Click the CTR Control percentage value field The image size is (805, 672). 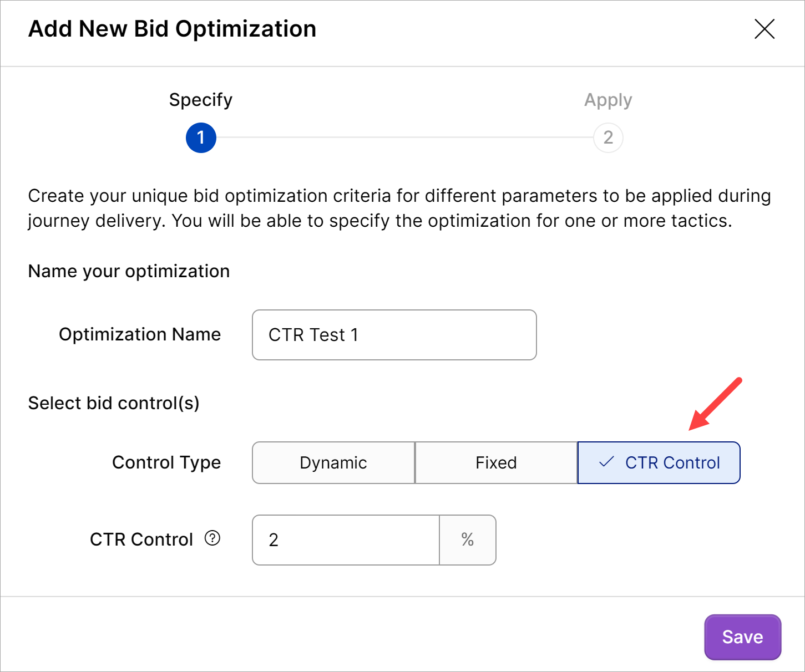346,540
